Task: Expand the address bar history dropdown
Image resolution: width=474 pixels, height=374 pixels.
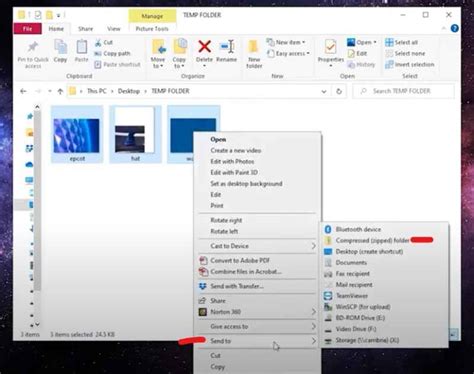Action: pyautogui.click(x=324, y=91)
